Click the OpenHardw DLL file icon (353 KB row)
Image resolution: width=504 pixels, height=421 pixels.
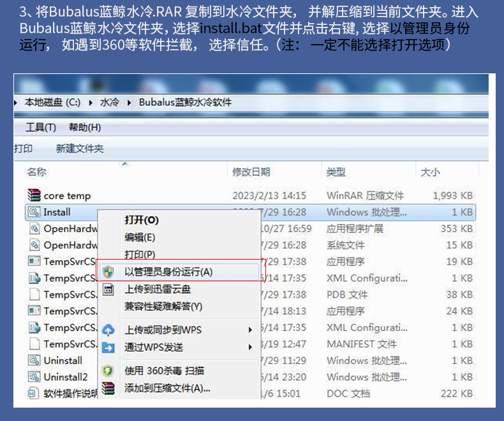click(x=34, y=228)
